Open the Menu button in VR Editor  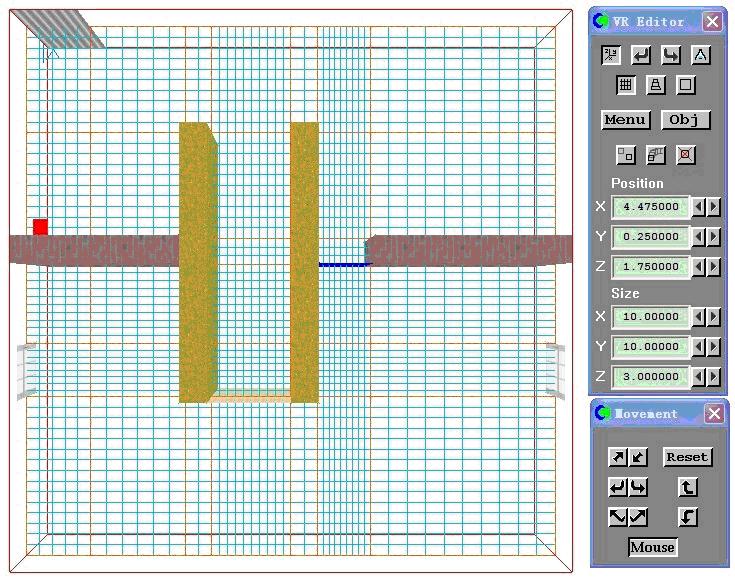(626, 120)
